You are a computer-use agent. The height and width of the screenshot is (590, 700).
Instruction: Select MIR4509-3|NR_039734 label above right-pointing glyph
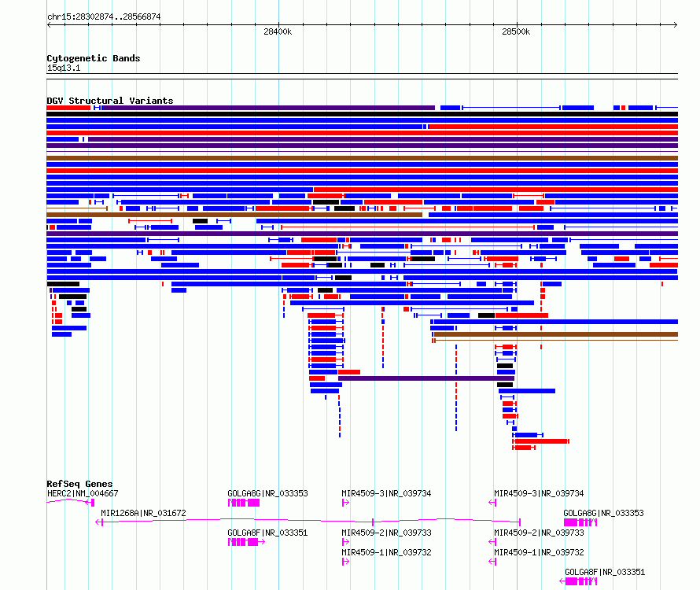(387, 493)
